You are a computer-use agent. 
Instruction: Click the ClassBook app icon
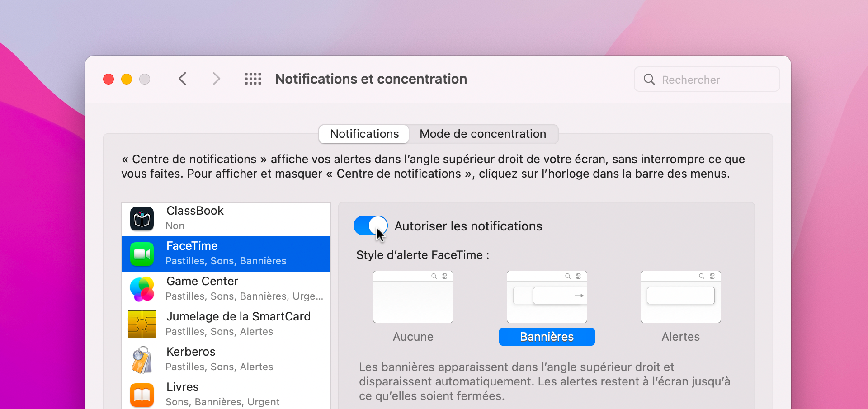pos(142,219)
